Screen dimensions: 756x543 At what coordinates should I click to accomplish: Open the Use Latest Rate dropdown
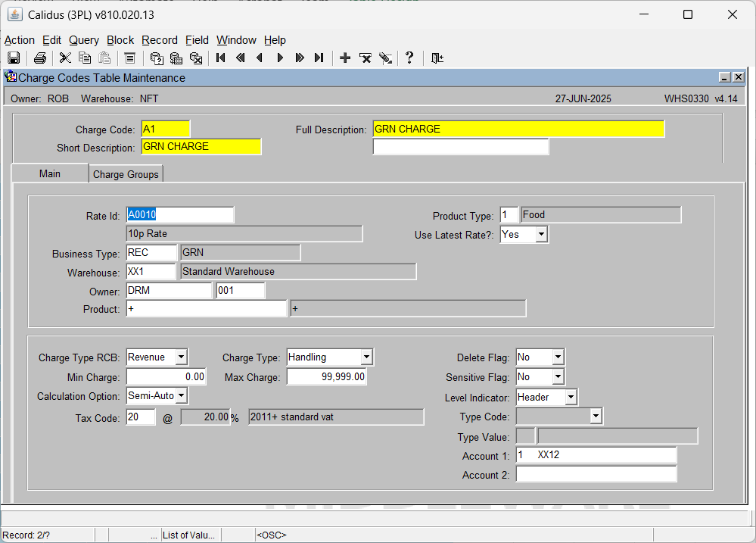tap(541, 235)
